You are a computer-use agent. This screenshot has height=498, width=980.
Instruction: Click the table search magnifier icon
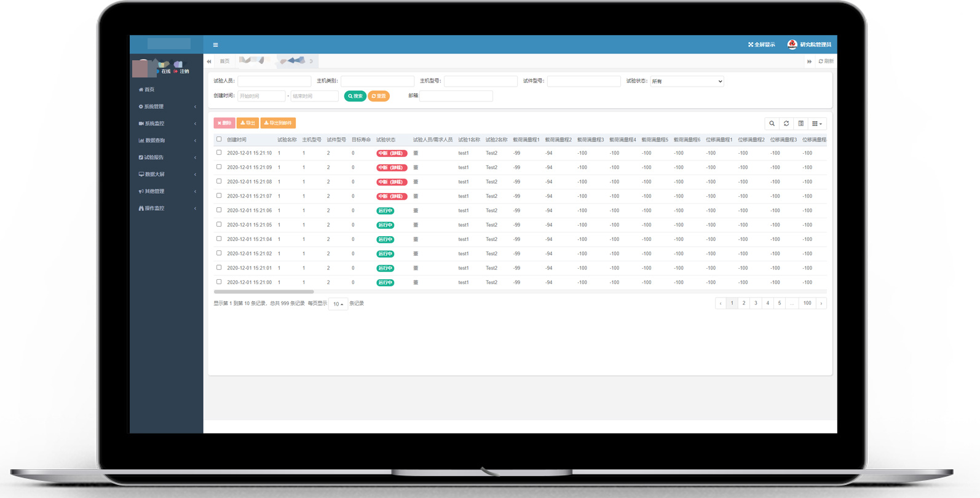(772, 124)
